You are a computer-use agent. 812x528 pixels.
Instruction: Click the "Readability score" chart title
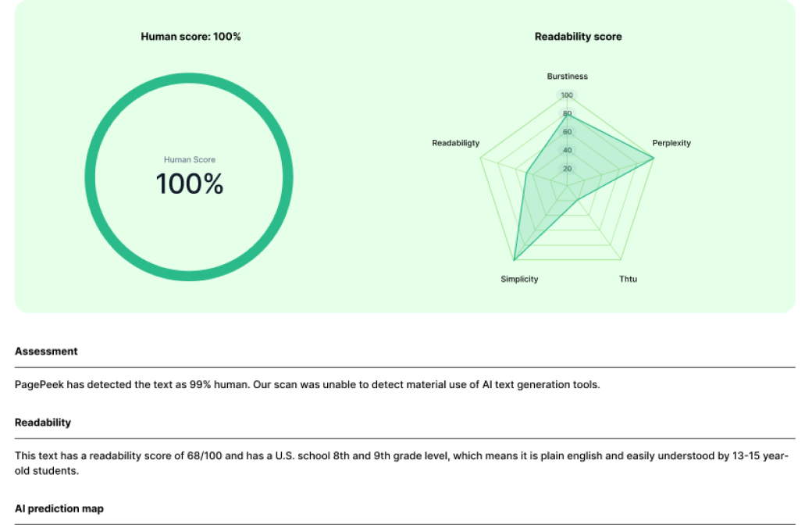578,37
